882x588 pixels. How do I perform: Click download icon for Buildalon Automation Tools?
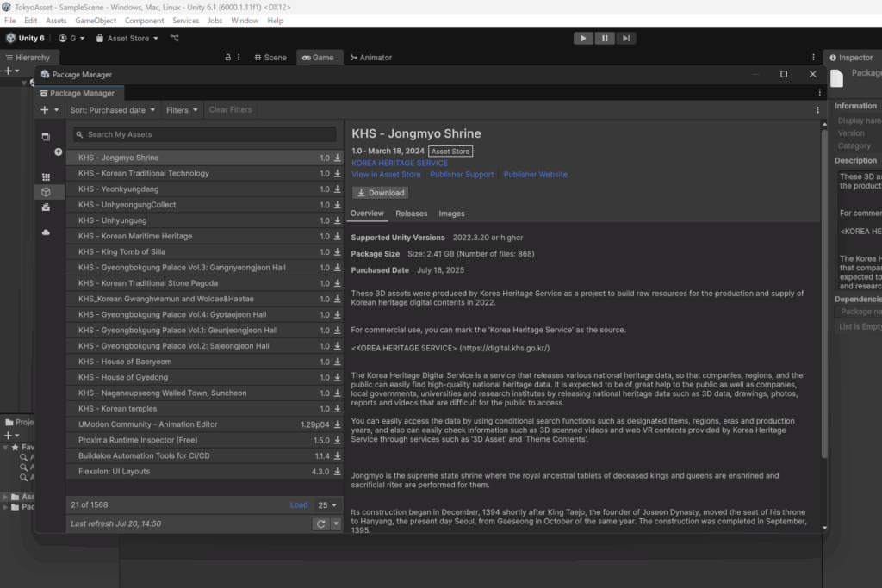338,456
